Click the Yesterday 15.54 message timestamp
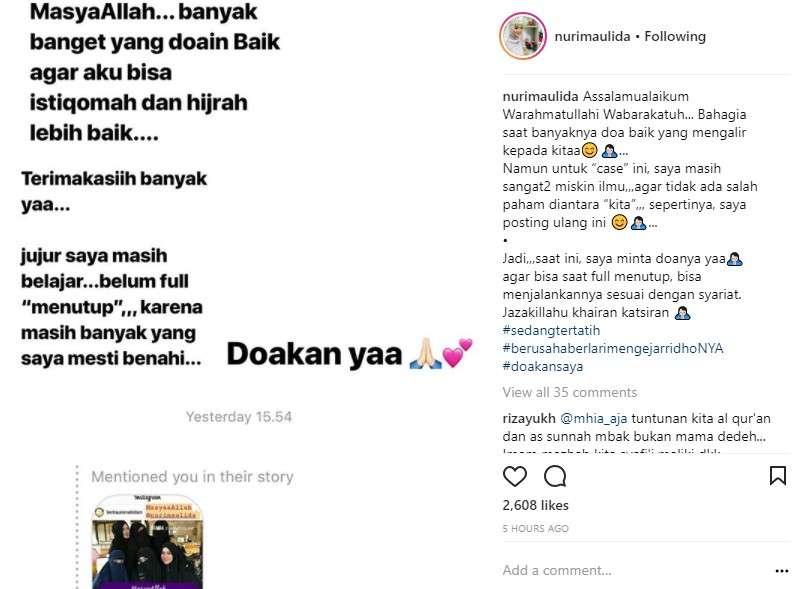Image resolution: width=796 pixels, height=589 pixels. 239,417
